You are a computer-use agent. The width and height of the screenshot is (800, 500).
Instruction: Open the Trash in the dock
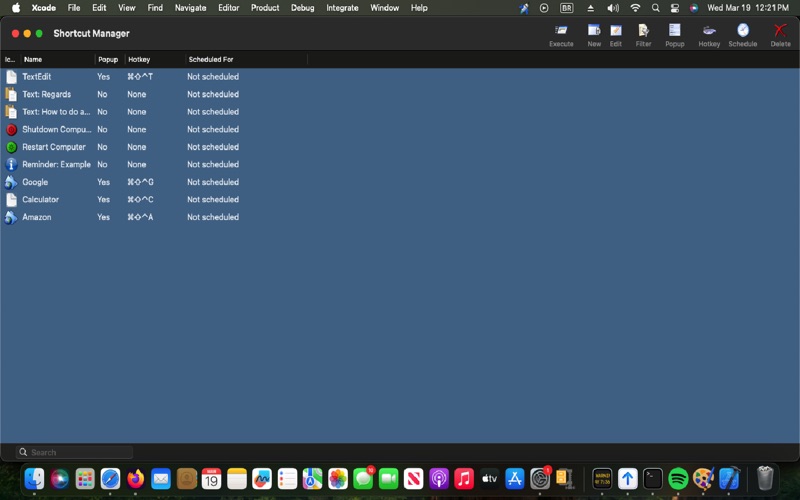point(765,479)
